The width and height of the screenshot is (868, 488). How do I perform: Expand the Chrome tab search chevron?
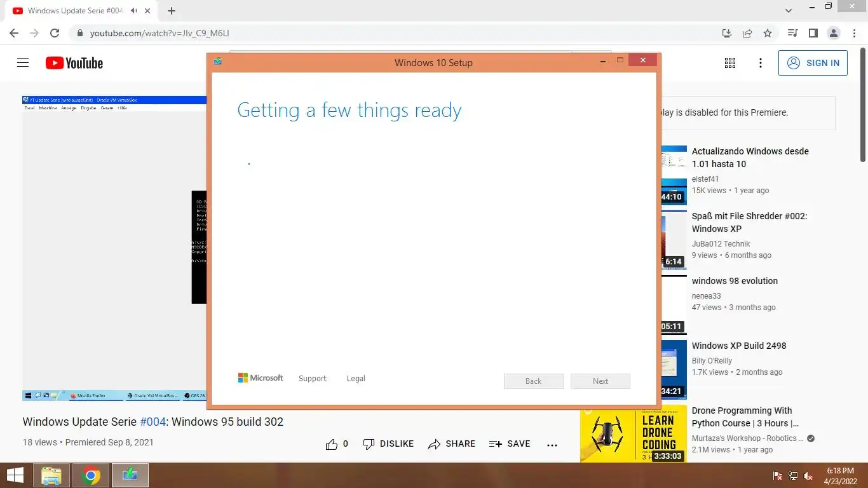click(789, 11)
